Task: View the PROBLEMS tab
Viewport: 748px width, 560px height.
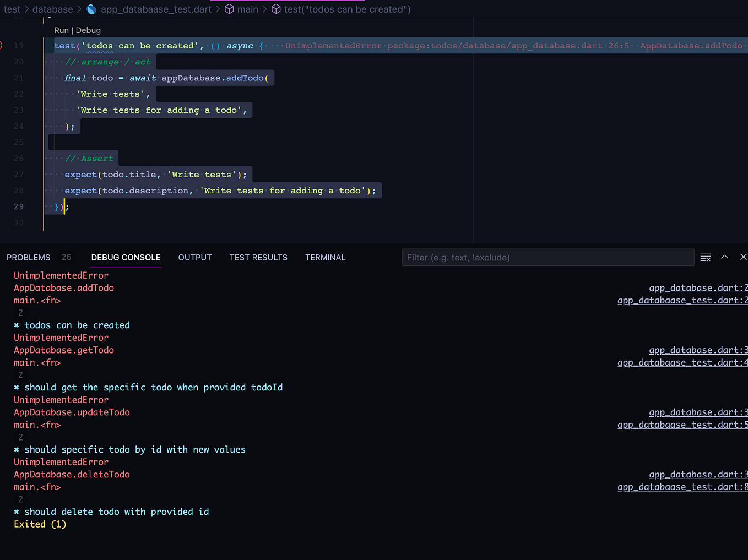Action: [29, 257]
